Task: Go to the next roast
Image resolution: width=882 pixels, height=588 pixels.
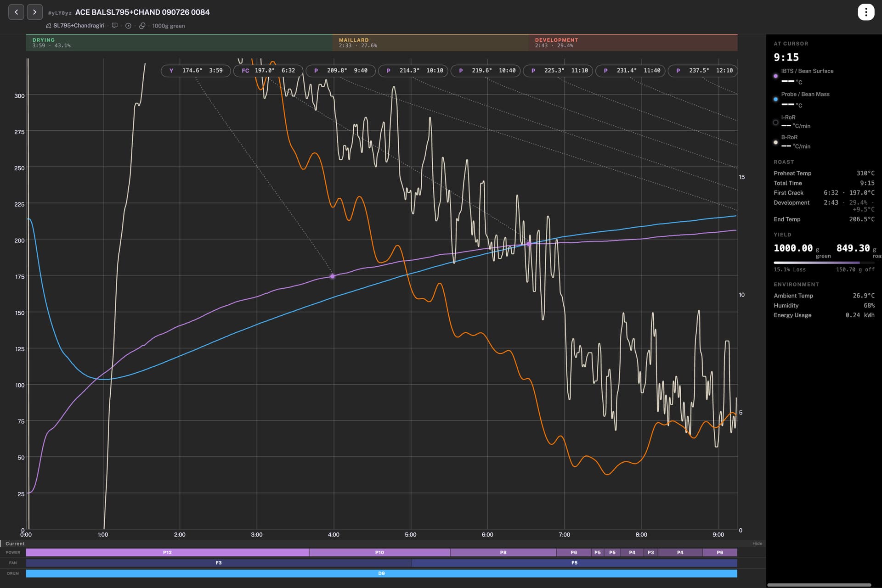Action: pyautogui.click(x=35, y=12)
